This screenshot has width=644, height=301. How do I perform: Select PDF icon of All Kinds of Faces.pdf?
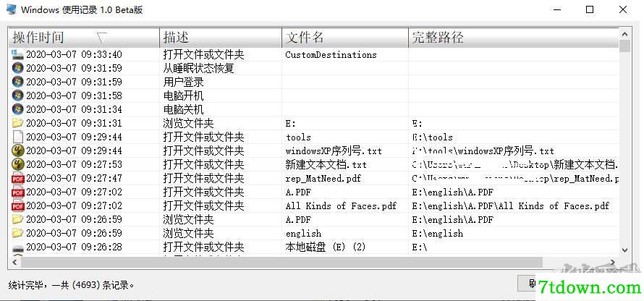(x=17, y=205)
